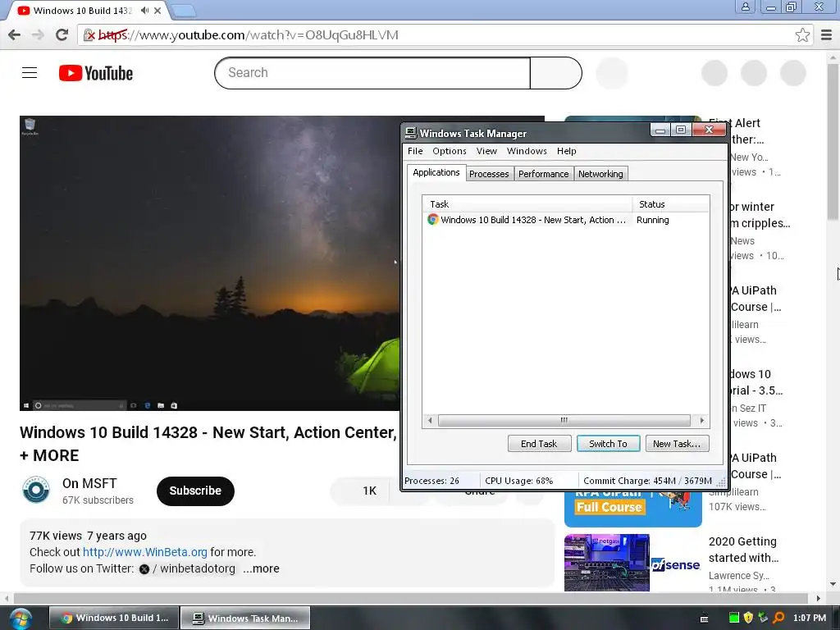Click task list left scroll arrow

pyautogui.click(x=430, y=421)
